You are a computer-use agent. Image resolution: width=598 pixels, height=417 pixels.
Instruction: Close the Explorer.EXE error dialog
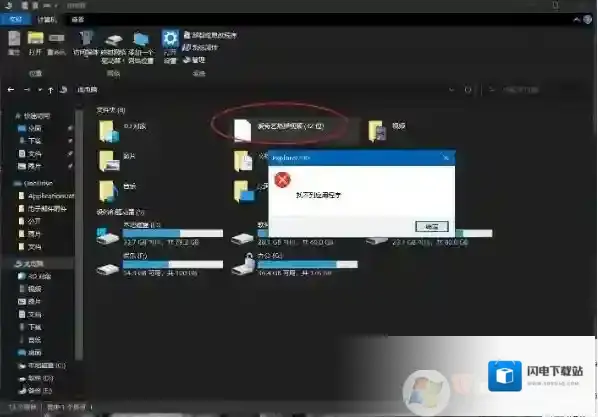[445, 158]
